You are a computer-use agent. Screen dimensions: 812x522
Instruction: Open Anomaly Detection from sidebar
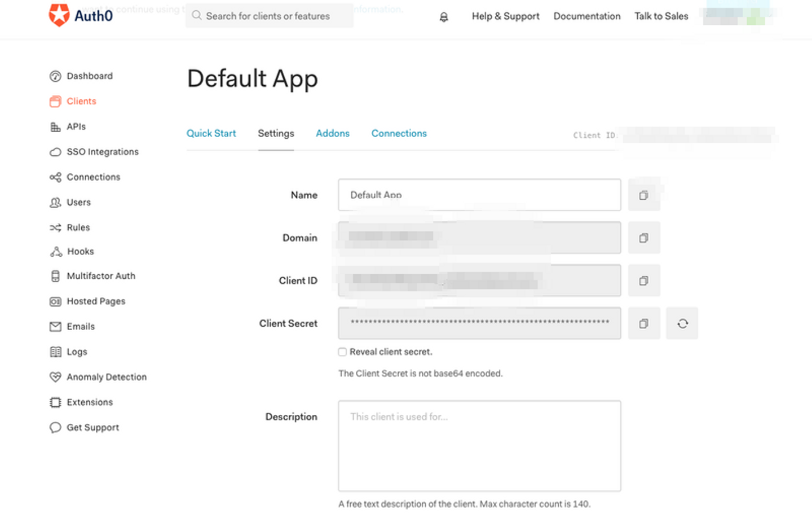[x=106, y=377]
